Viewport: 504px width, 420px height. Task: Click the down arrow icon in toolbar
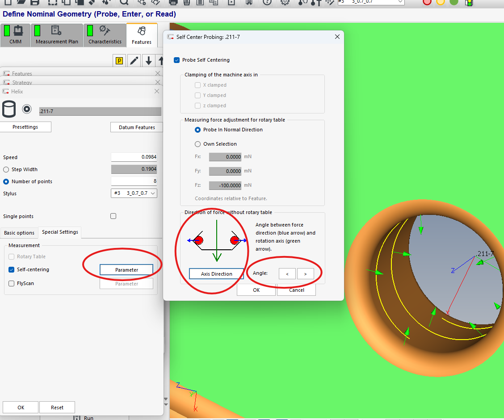point(148,61)
